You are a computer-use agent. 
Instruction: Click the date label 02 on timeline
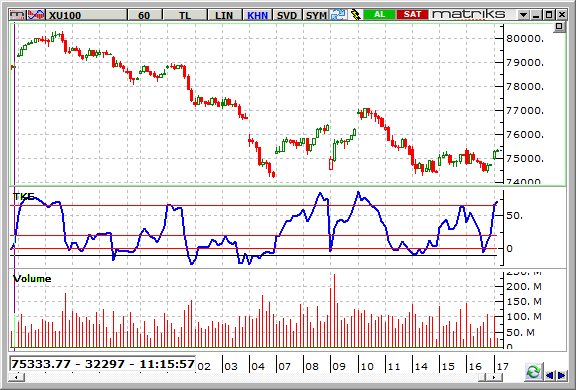tap(204, 366)
